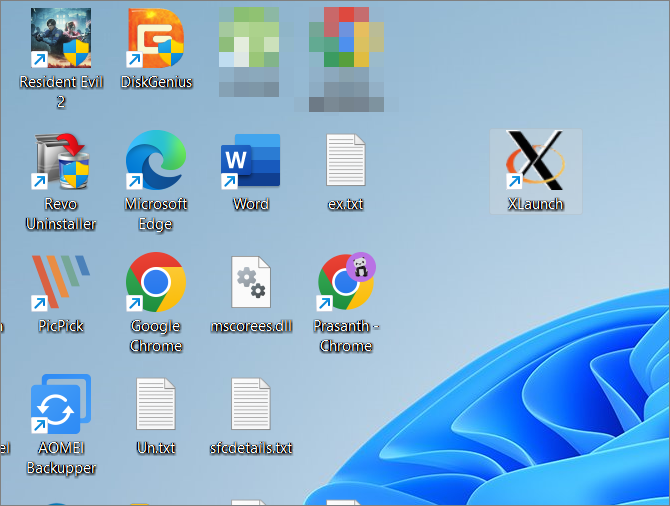Click the "Resident Evil 2" label text
The width and height of the screenshot is (670, 506).
click(x=61, y=91)
